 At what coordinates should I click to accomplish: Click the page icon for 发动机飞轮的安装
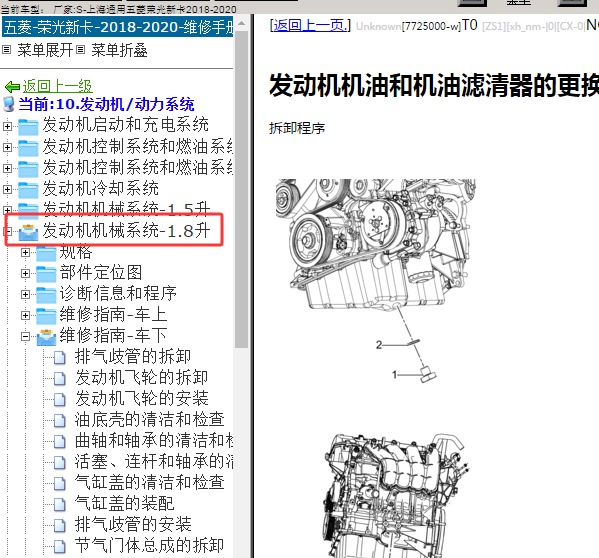tap(60, 399)
